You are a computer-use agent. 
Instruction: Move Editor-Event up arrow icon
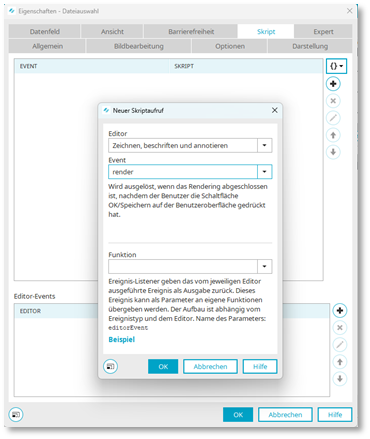tap(340, 362)
